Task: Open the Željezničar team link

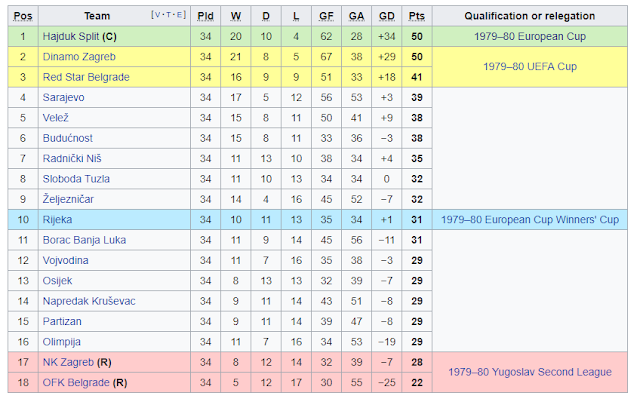Action: coord(68,199)
